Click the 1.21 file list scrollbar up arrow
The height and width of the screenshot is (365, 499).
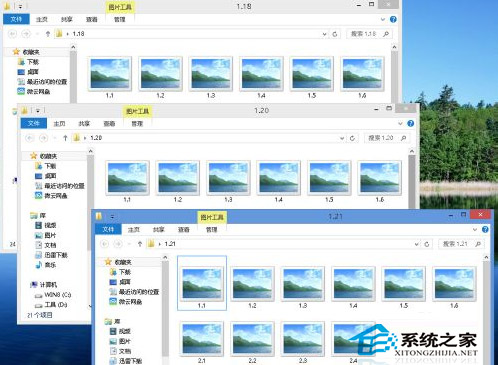pyautogui.click(x=486, y=257)
